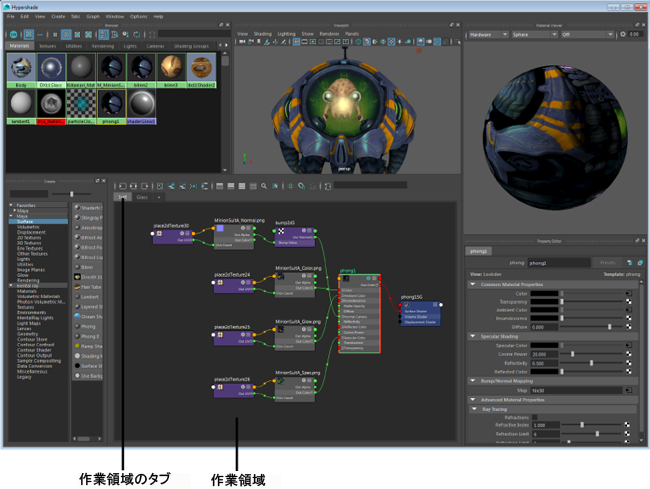Click the map connection icon beside Bump Map field
Screen dimensions: 650x489
tap(628, 390)
